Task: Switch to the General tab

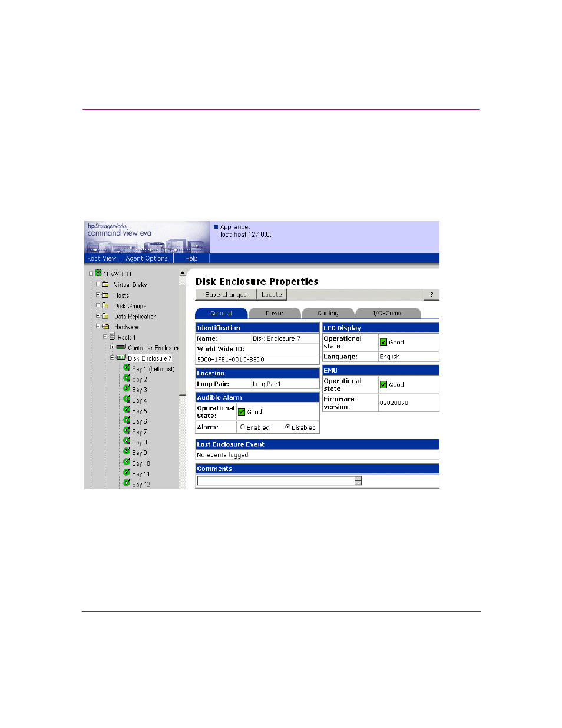Action: [222, 313]
